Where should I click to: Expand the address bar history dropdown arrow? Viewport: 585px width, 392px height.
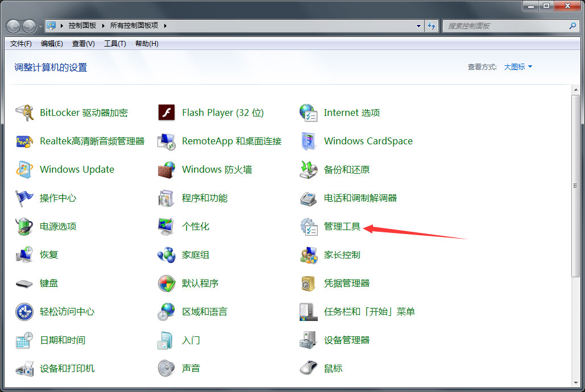(418, 26)
